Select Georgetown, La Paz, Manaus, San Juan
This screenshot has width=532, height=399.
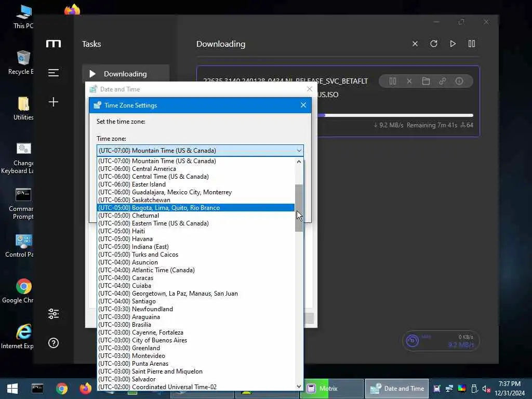[196, 294]
